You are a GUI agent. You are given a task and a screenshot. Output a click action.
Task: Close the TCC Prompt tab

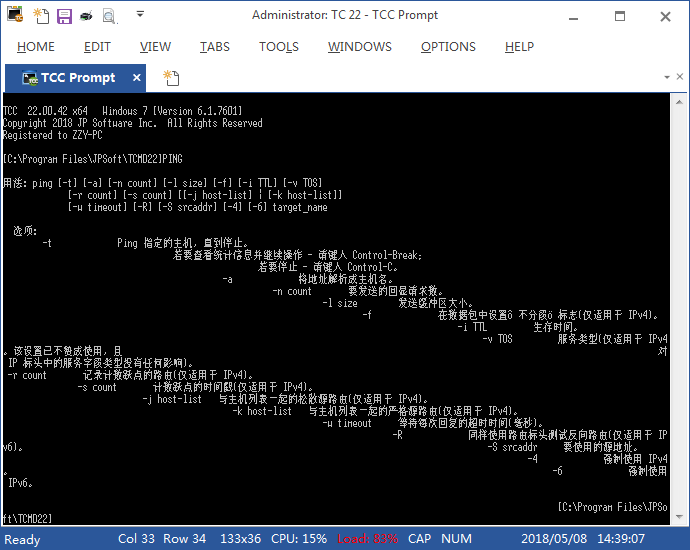pos(137,78)
